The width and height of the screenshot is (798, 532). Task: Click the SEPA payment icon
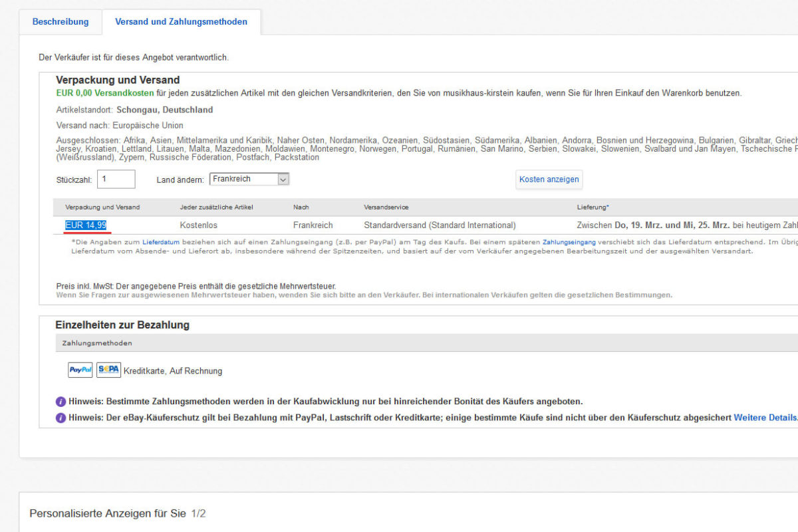click(108, 370)
